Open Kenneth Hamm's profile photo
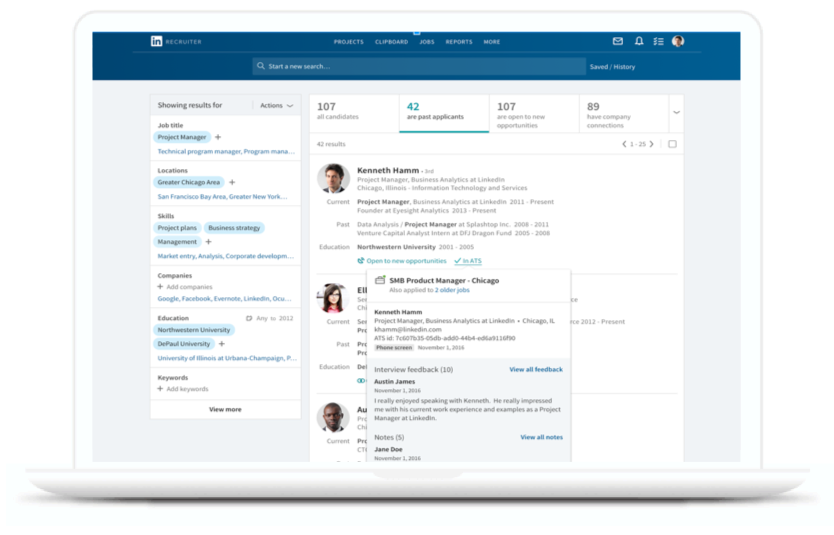This screenshot has width=834, height=535. pos(333,178)
